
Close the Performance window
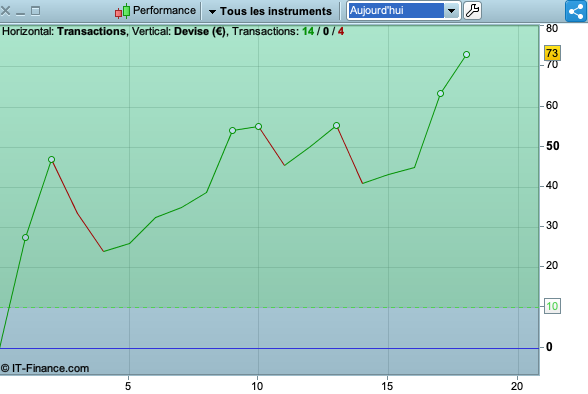point(5,10)
